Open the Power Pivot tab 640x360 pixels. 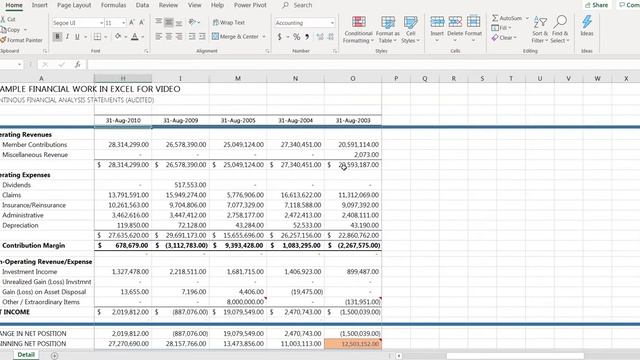[250, 5]
